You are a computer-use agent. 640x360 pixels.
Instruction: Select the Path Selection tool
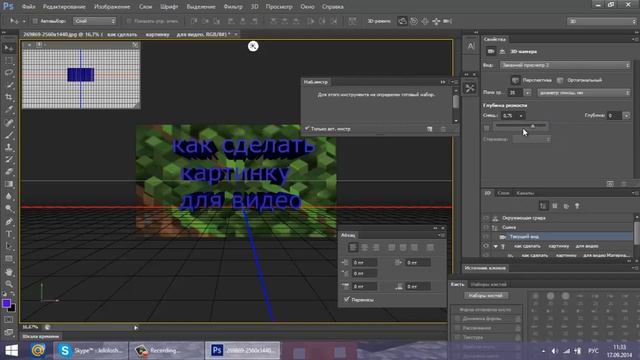(x=9, y=246)
